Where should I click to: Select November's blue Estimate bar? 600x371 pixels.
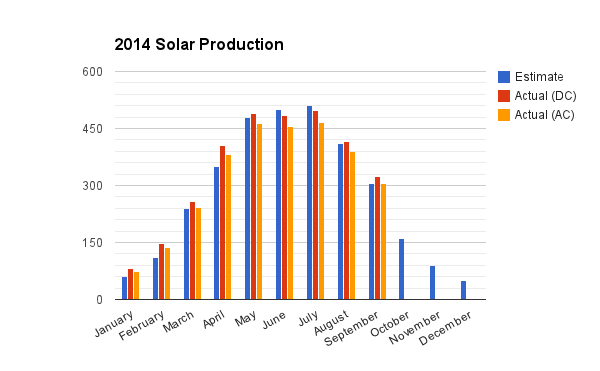coord(433,283)
